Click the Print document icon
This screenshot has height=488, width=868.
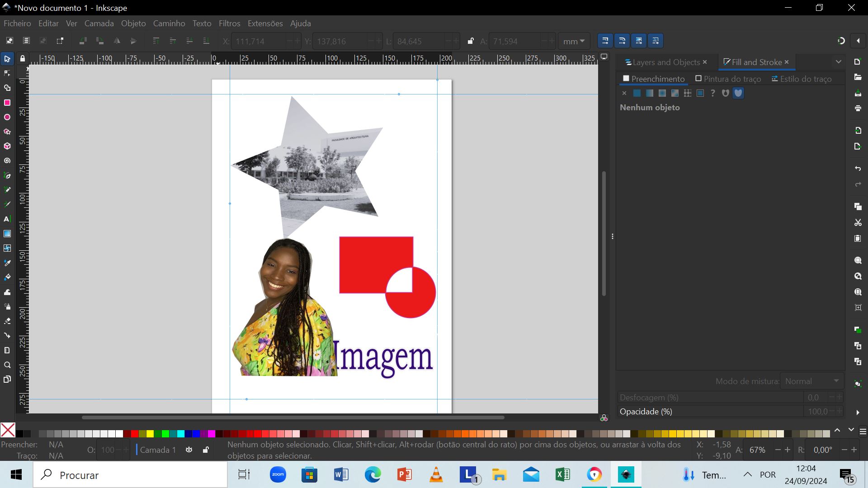(858, 108)
